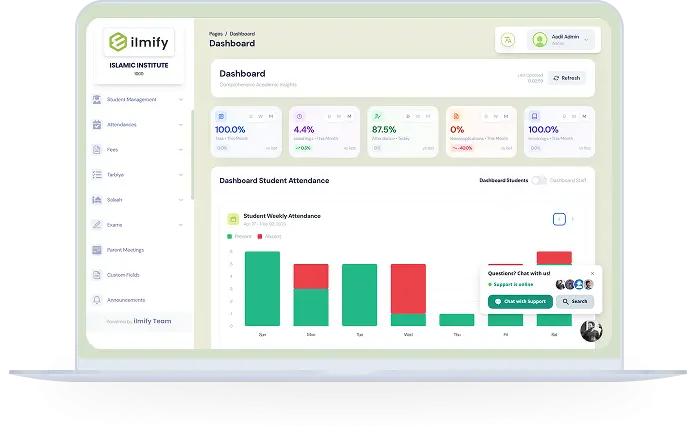Screen dimensions: 697x434
Task: Open Custom Fields menu item
Action: coord(138,275)
